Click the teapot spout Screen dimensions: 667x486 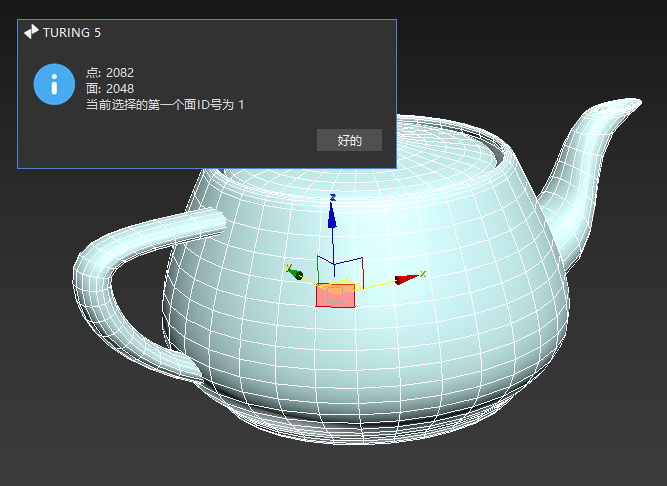587,170
